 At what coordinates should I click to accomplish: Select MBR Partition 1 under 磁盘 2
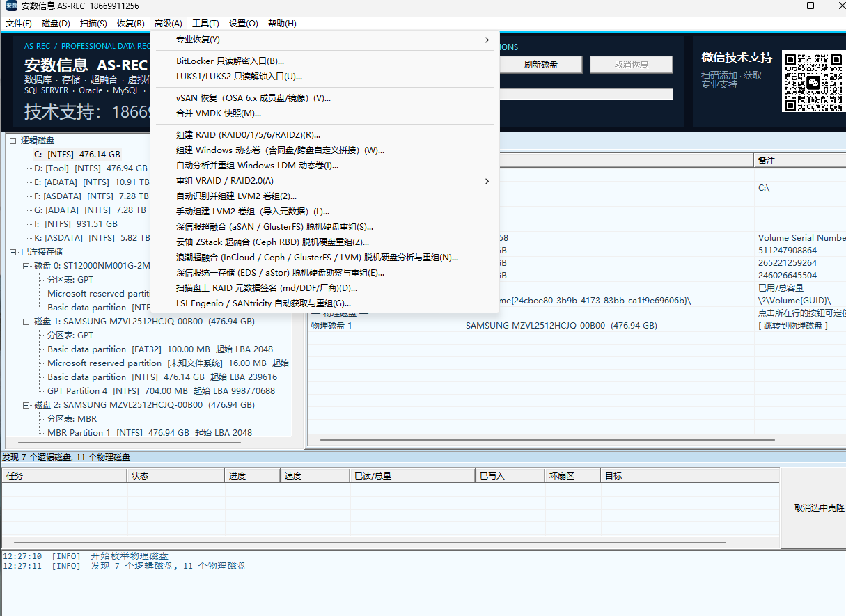150,433
